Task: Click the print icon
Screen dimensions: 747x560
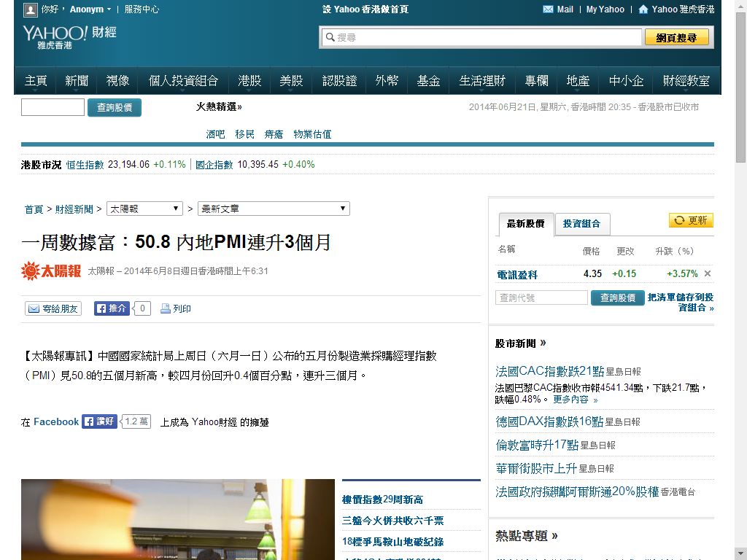Action: pos(166,308)
